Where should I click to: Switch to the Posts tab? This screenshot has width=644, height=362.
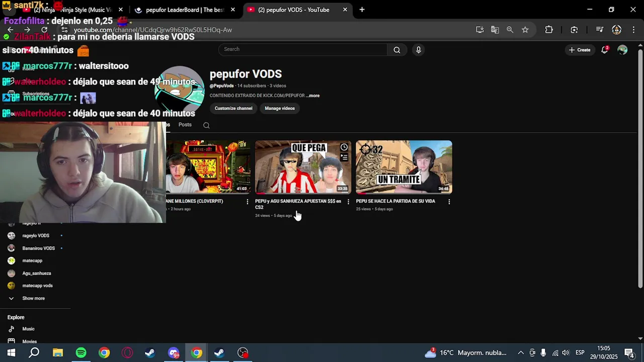click(185, 125)
